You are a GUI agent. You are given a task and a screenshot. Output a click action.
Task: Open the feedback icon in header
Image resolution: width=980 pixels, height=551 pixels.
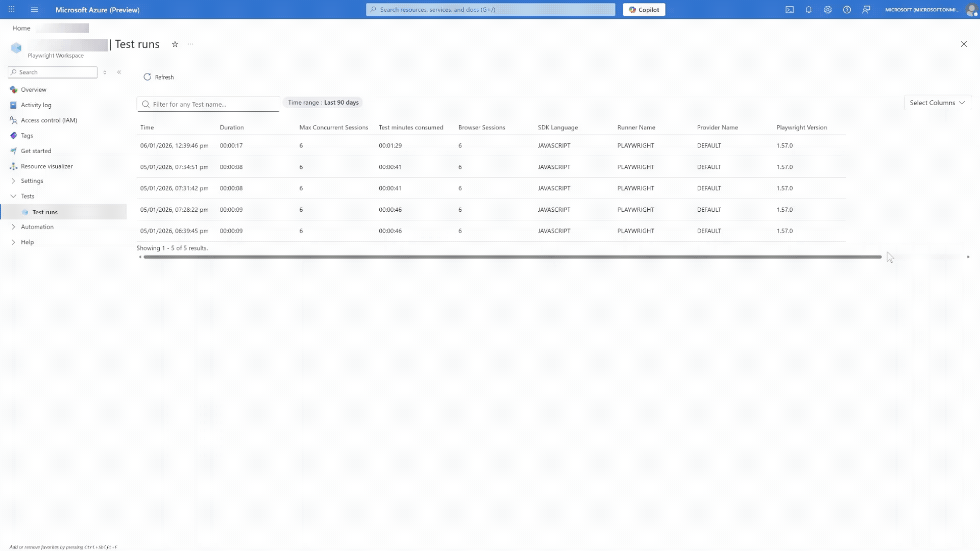click(x=866, y=10)
